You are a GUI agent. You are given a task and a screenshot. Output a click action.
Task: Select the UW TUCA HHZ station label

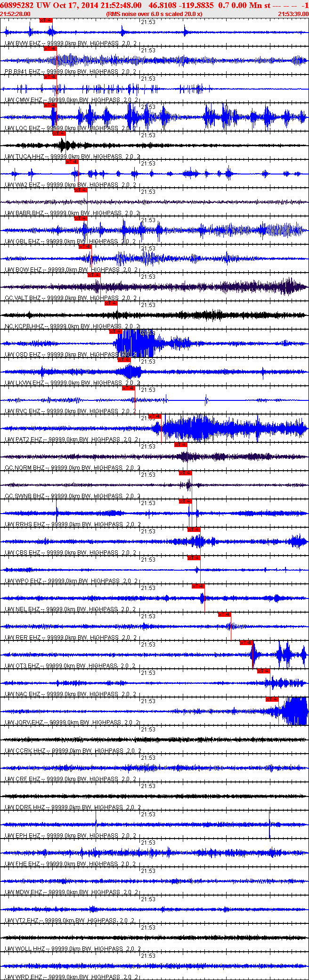[x=73, y=157]
